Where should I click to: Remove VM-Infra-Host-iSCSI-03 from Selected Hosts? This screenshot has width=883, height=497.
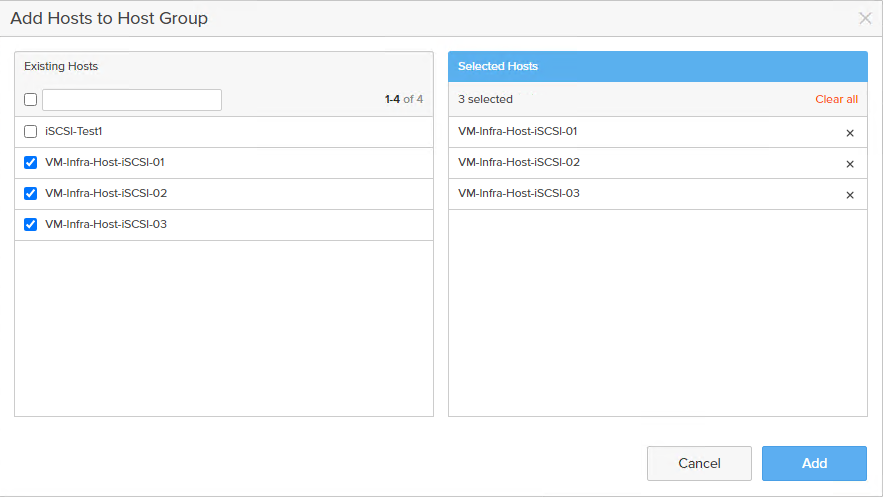coord(850,195)
